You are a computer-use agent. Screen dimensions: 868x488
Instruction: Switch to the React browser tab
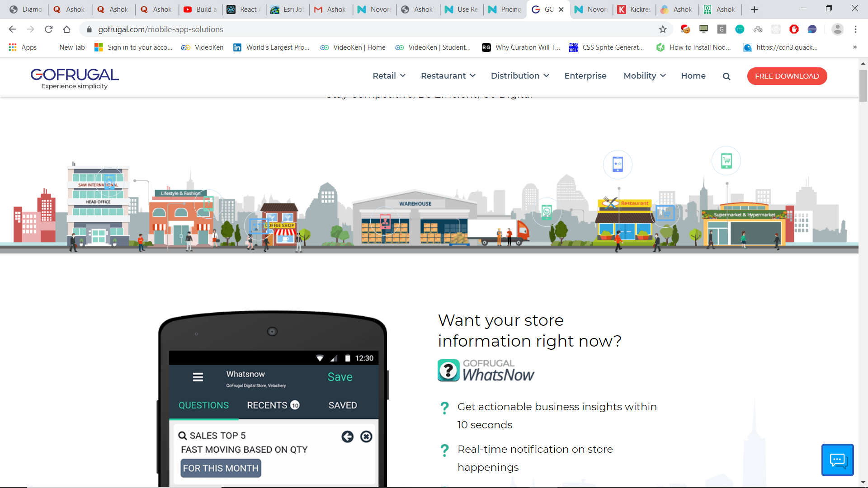click(244, 9)
